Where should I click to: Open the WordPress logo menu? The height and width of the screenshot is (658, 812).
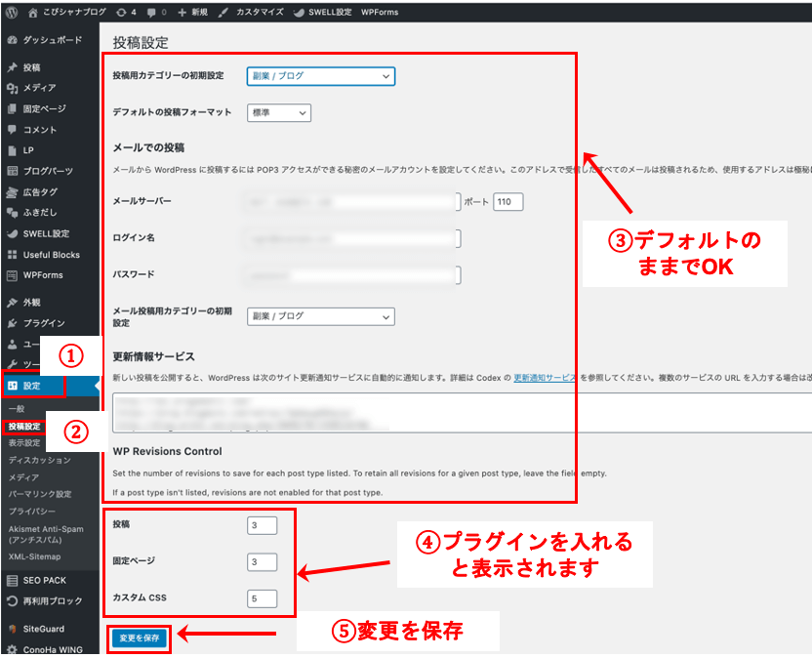pyautogui.click(x=12, y=13)
